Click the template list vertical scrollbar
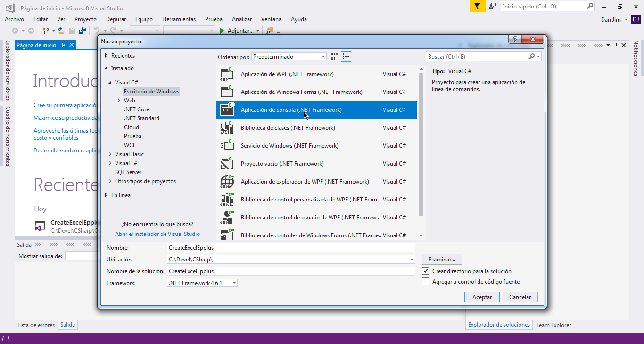The height and width of the screenshot is (344, 644). [x=421, y=144]
